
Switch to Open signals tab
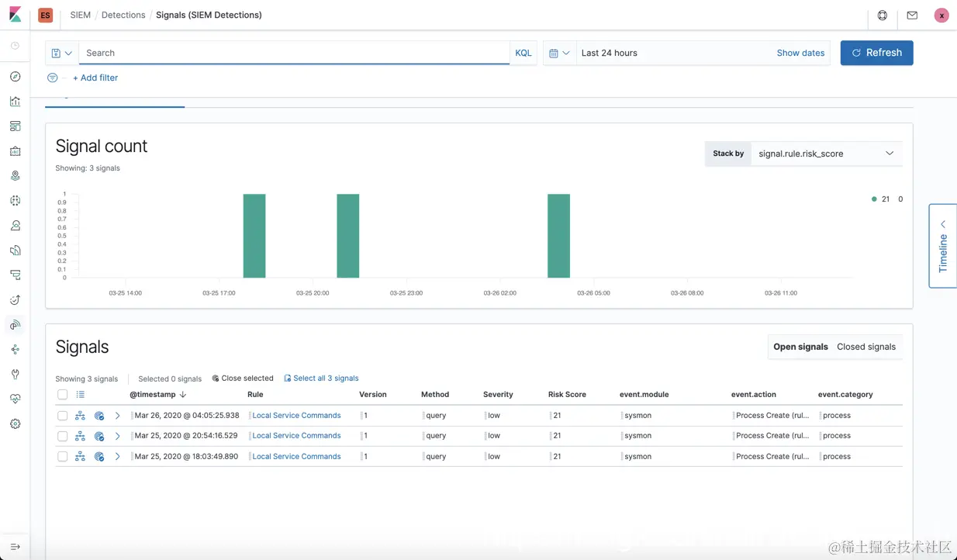click(x=800, y=347)
